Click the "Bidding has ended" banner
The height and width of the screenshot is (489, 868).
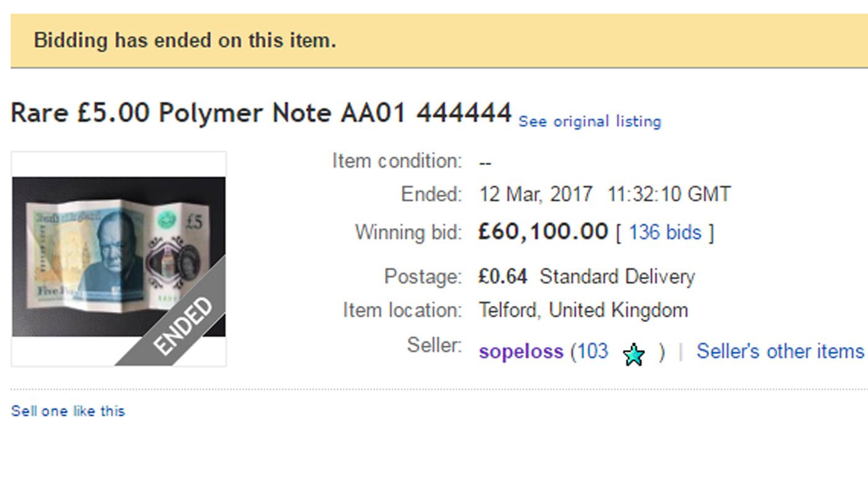(x=183, y=40)
